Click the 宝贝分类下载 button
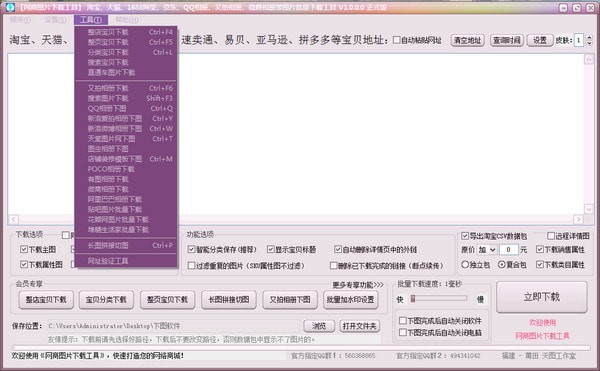This screenshot has height=371, width=600. coord(106,299)
